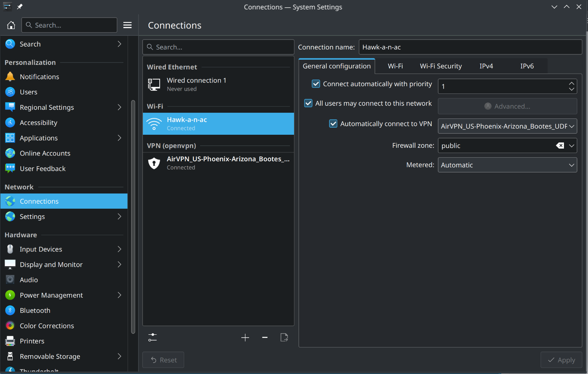This screenshot has width=588, height=374.
Task: Select Users icon in sidebar
Action: [x=10, y=92]
